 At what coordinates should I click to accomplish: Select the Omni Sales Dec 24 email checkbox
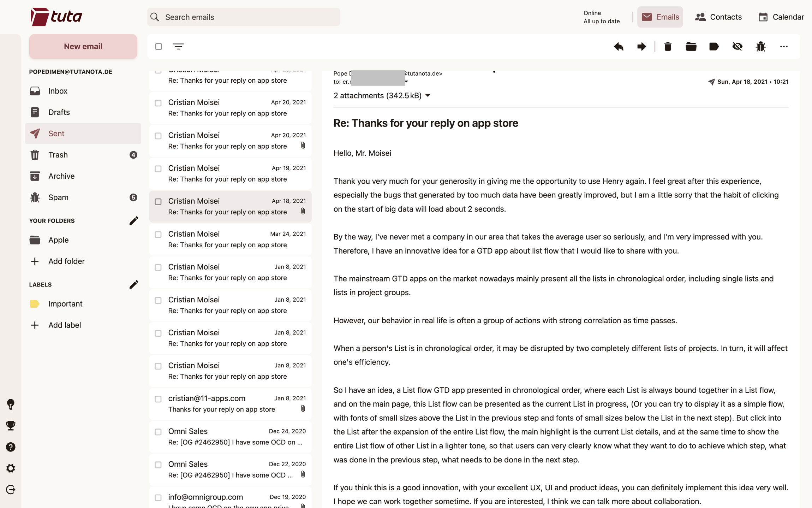click(x=158, y=432)
